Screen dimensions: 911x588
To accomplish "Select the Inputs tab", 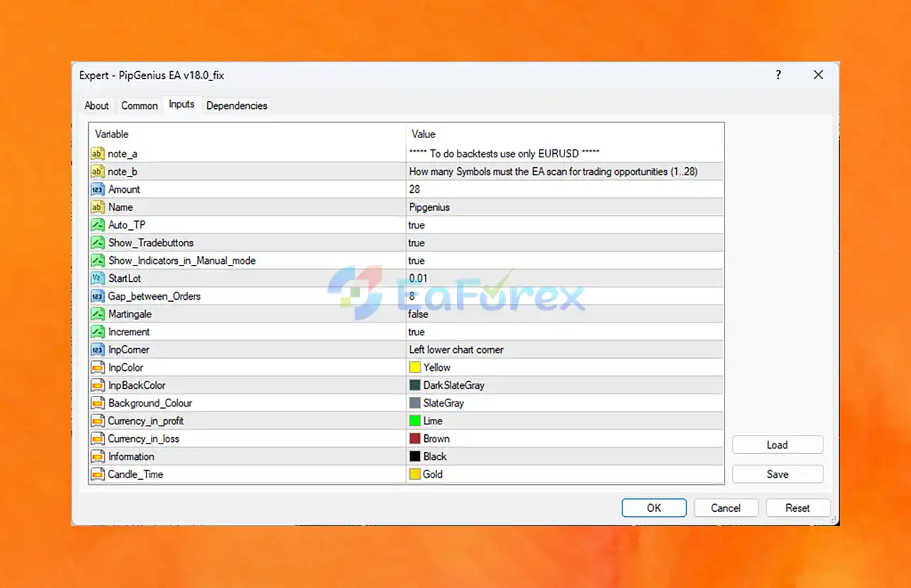I will pos(181,105).
